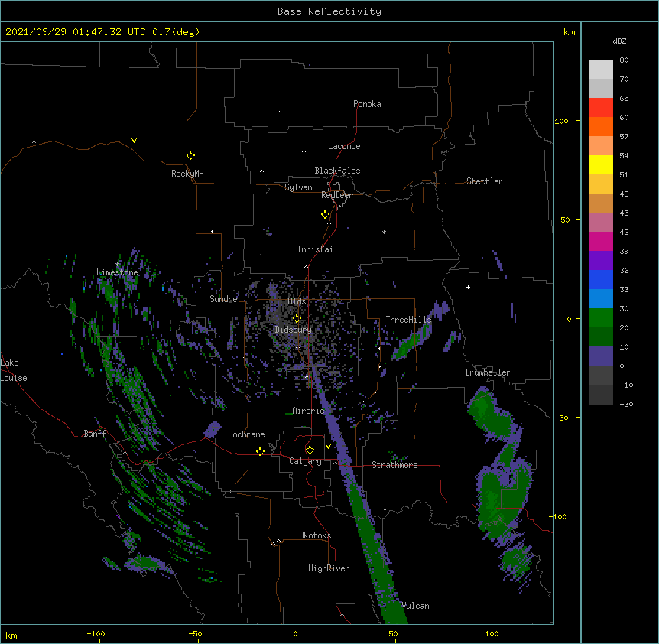Click the yellow V marker northwest of RockyMH
This screenshot has width=659, height=644.
(x=134, y=141)
